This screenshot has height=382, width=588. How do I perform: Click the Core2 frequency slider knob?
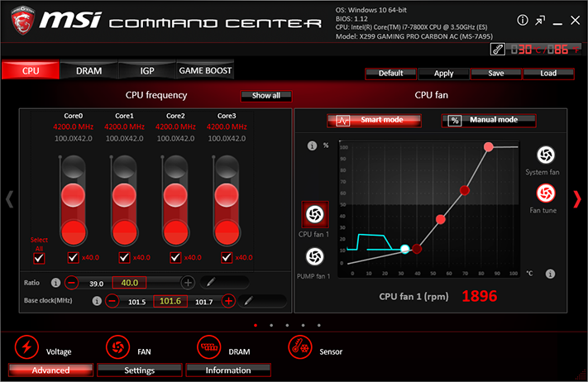point(175,195)
